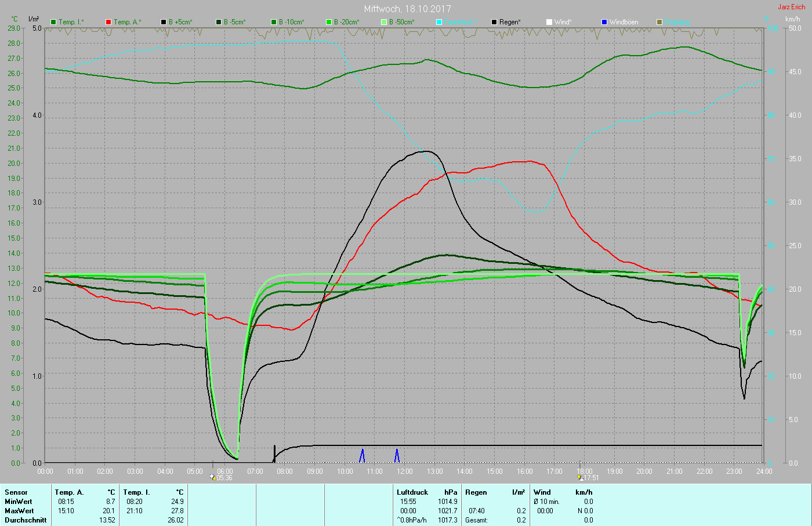Screen dimensions: 812x526
Task: Click the black B +5cm legend swatch
Action: point(164,22)
